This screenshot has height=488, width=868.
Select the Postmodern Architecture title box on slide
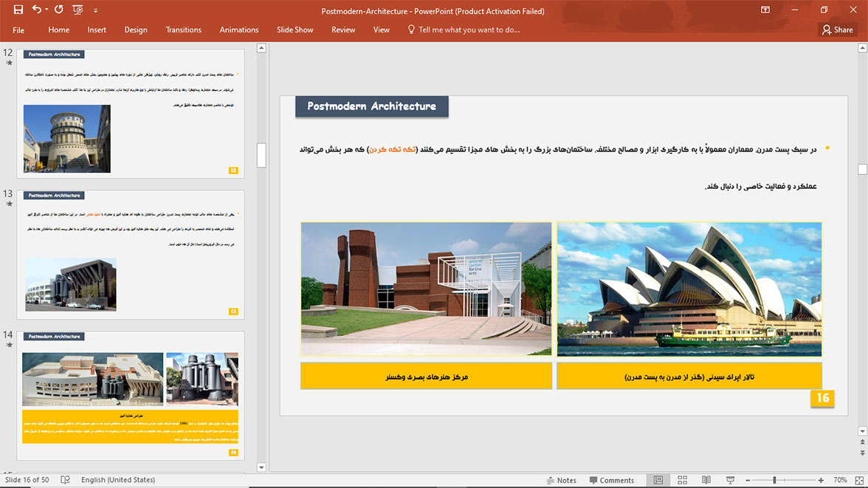pyautogui.click(x=372, y=106)
